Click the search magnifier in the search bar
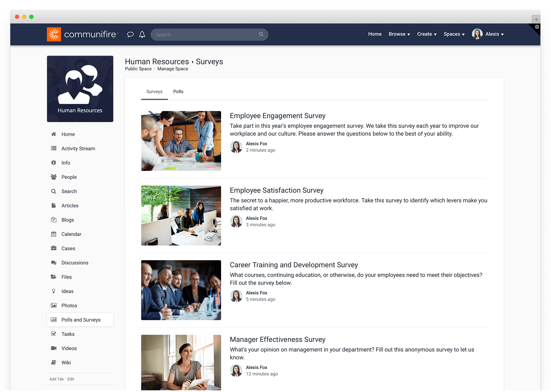 pos(261,34)
